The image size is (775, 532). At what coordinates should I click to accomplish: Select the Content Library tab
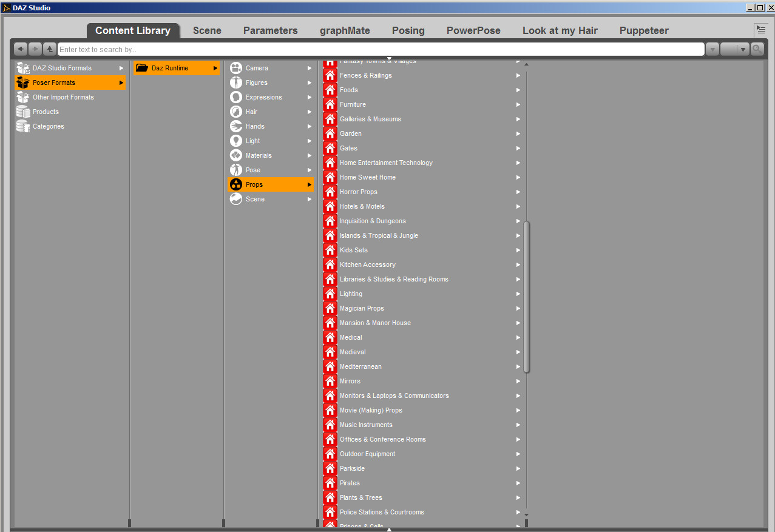coord(133,30)
